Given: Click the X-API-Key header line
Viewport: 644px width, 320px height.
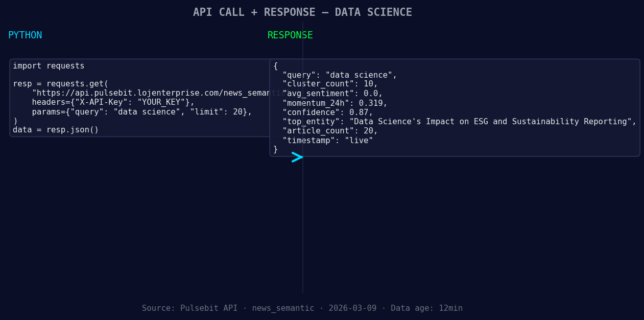Looking at the screenshot, I should (x=112, y=102).
